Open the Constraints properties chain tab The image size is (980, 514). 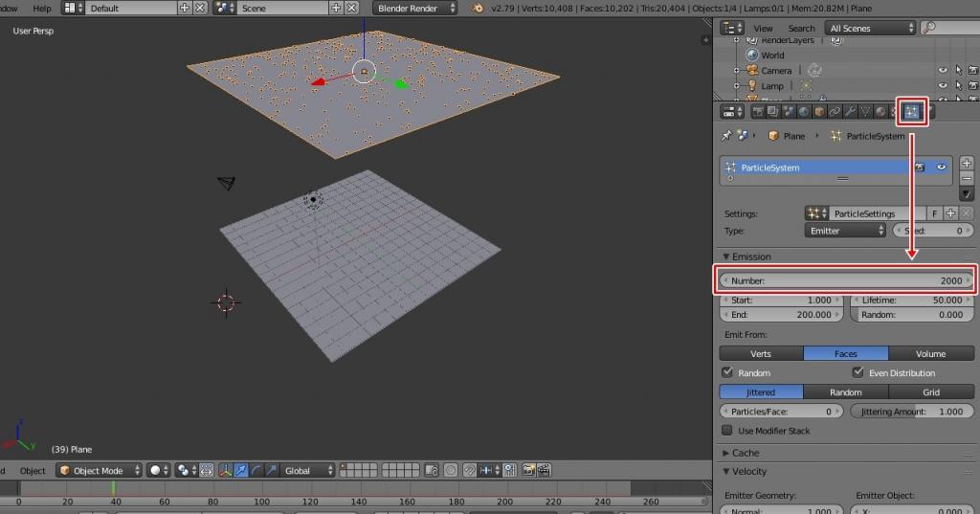835,112
